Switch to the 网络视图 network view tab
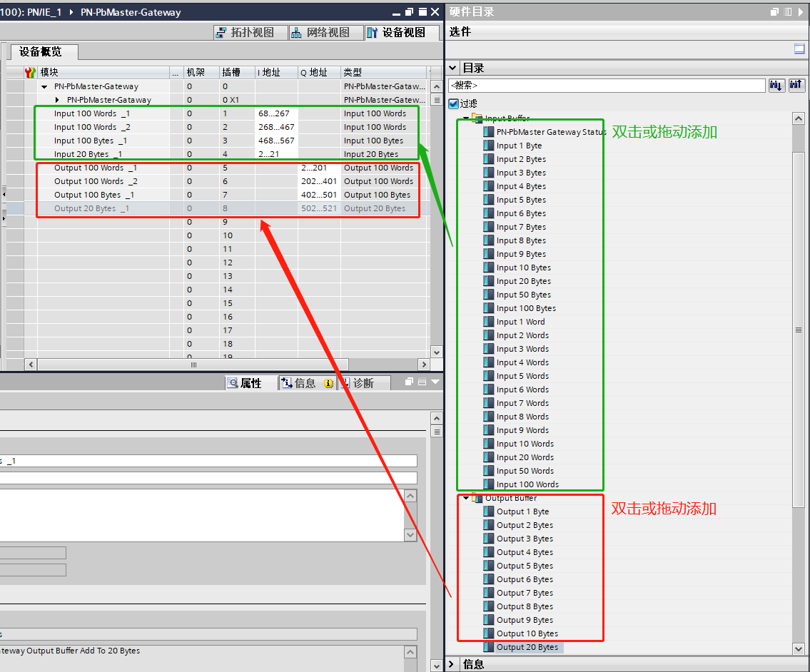The width and height of the screenshot is (810, 672). coord(325,33)
